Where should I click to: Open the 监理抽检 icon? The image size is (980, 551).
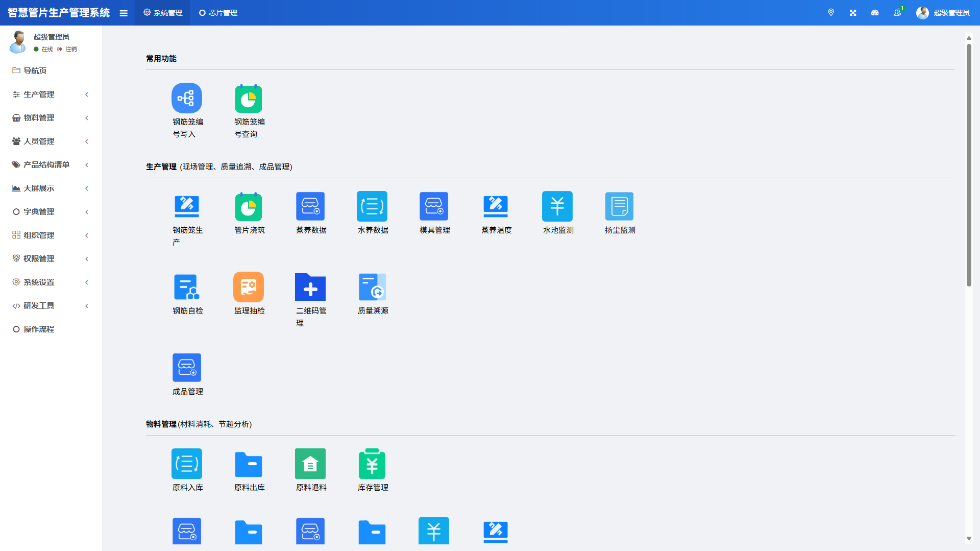[249, 287]
